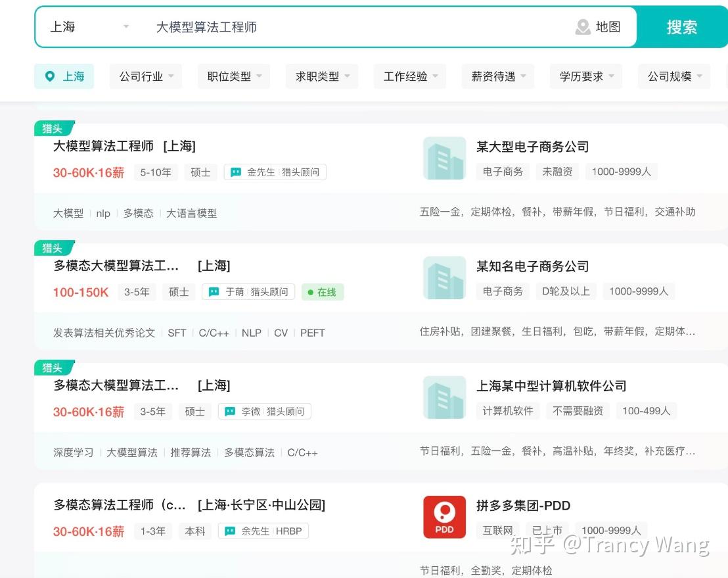Click the 地图 map link
Image resolution: width=728 pixels, height=578 pixels.
point(608,27)
